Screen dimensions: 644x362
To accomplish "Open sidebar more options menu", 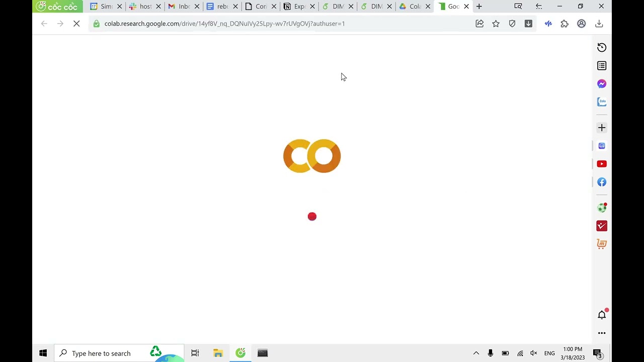I will click(602, 333).
